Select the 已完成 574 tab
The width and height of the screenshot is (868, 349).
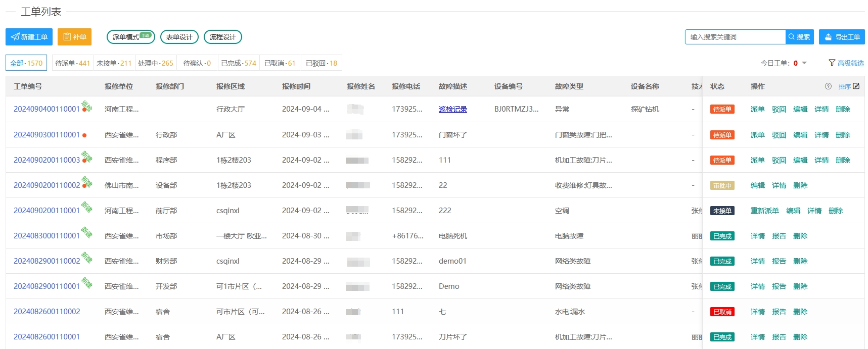pos(238,63)
